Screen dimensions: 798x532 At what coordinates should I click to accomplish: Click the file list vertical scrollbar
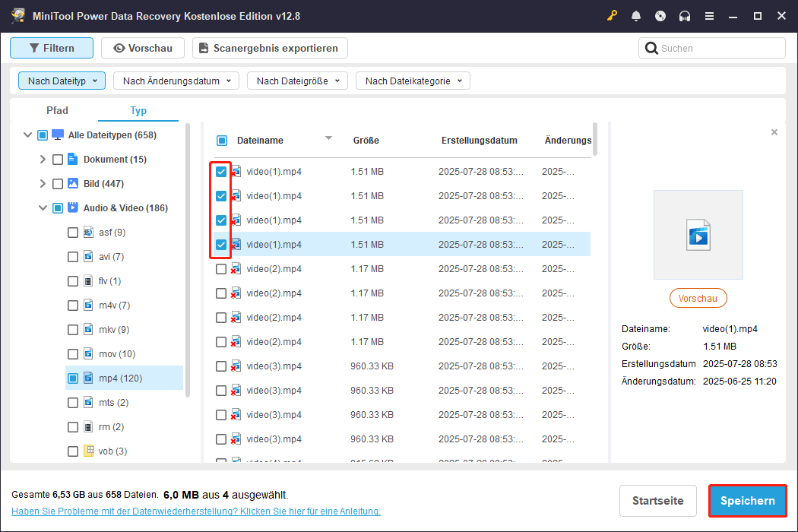595,140
